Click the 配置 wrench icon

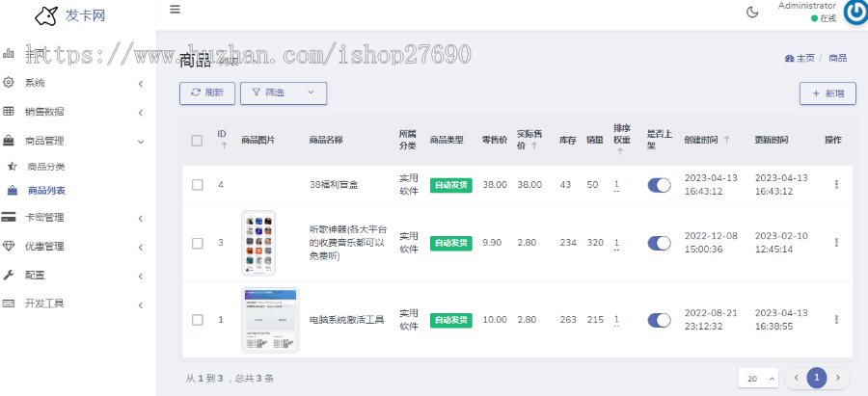tap(9, 275)
